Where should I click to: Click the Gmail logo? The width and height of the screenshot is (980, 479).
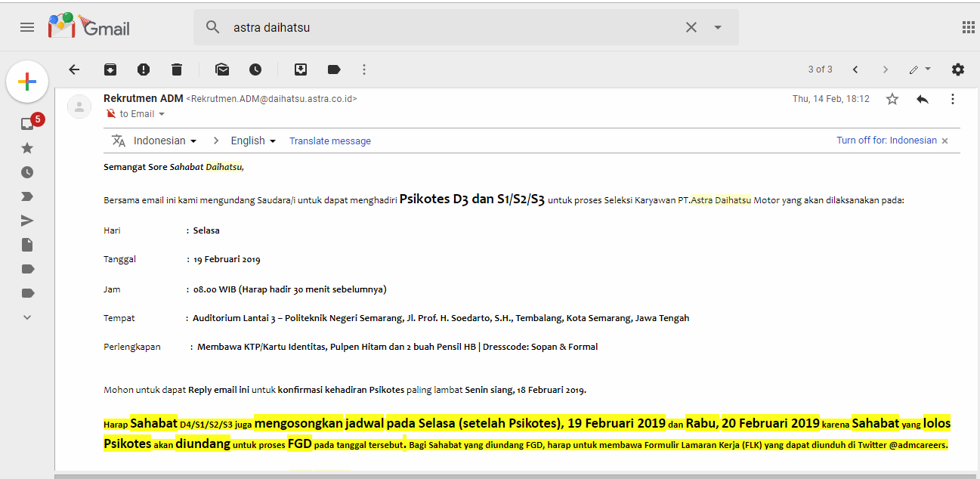89,26
